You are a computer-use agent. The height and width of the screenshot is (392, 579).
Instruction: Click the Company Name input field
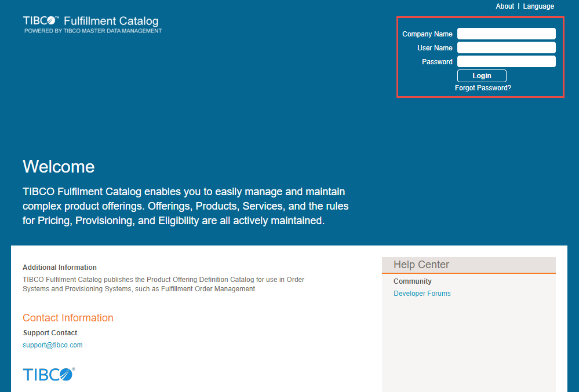coord(506,34)
